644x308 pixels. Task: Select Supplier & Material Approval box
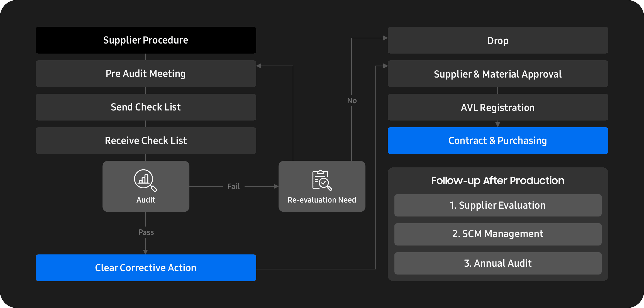[x=498, y=74]
